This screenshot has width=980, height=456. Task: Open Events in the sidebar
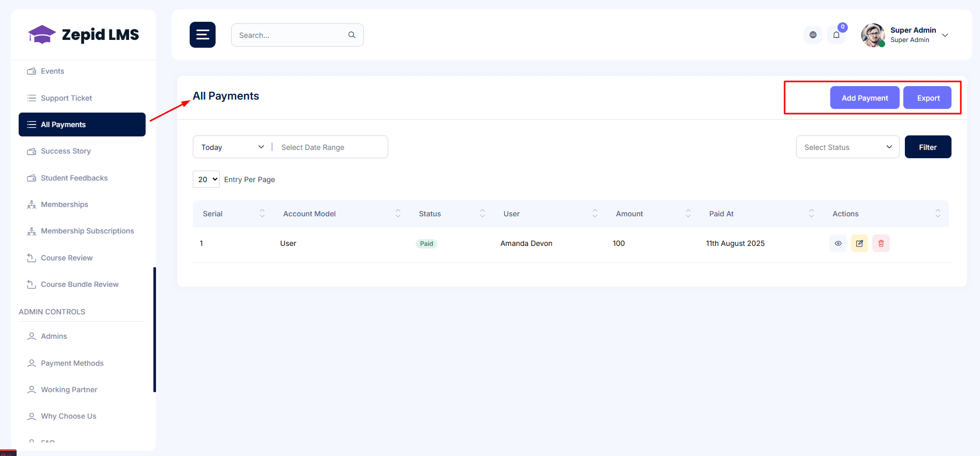(x=82, y=71)
